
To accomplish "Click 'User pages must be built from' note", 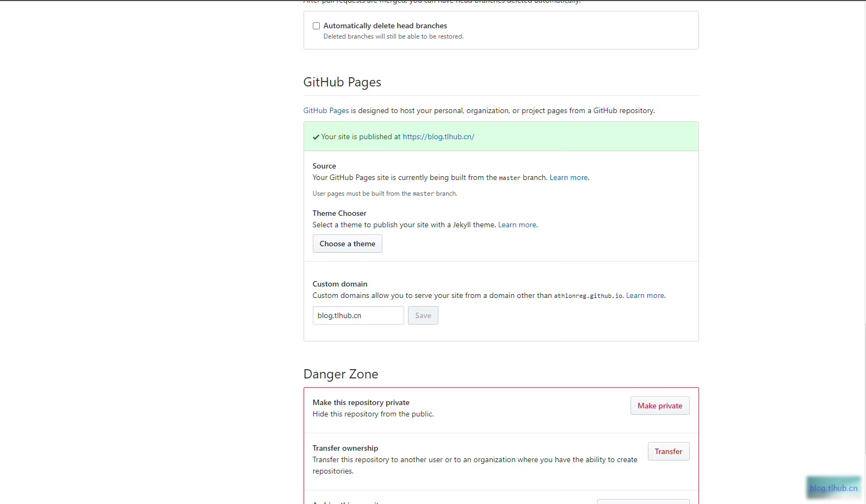I will [x=385, y=194].
